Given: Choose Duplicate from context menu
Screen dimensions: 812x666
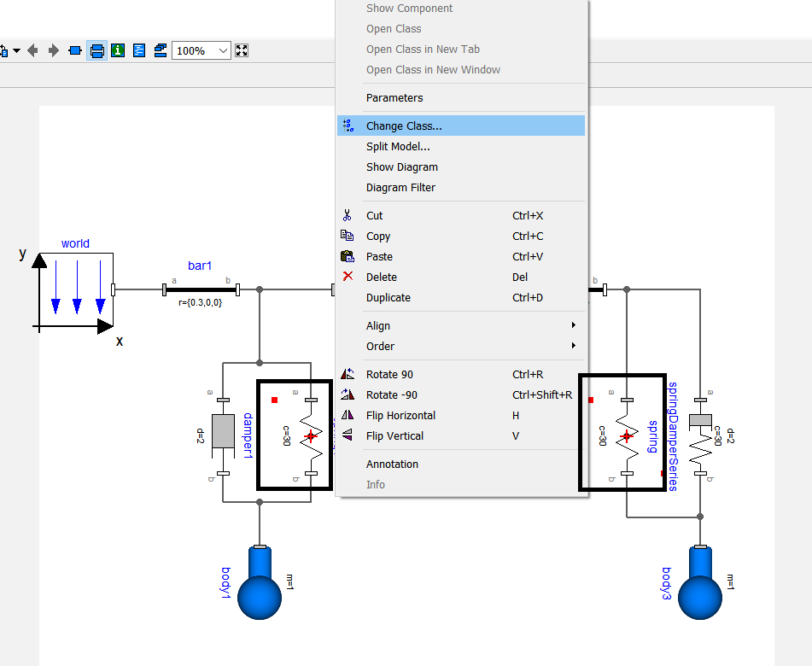Looking at the screenshot, I should (x=461, y=298).
